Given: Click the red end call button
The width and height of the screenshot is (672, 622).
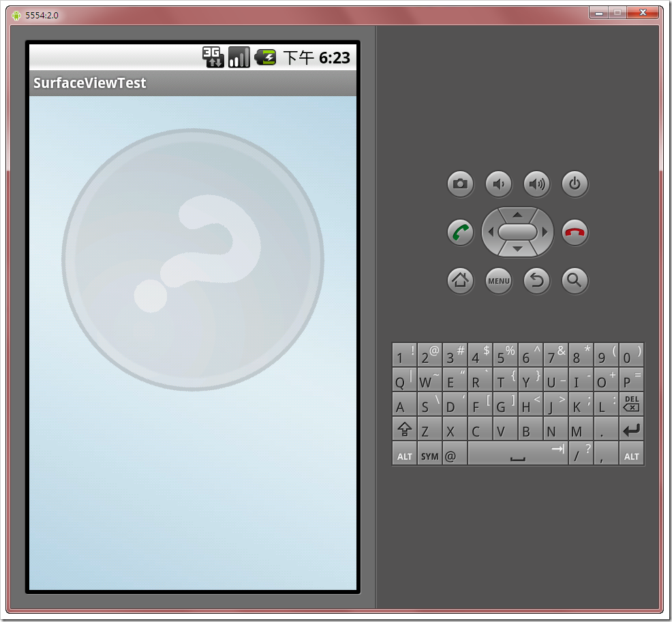Looking at the screenshot, I should tap(575, 233).
